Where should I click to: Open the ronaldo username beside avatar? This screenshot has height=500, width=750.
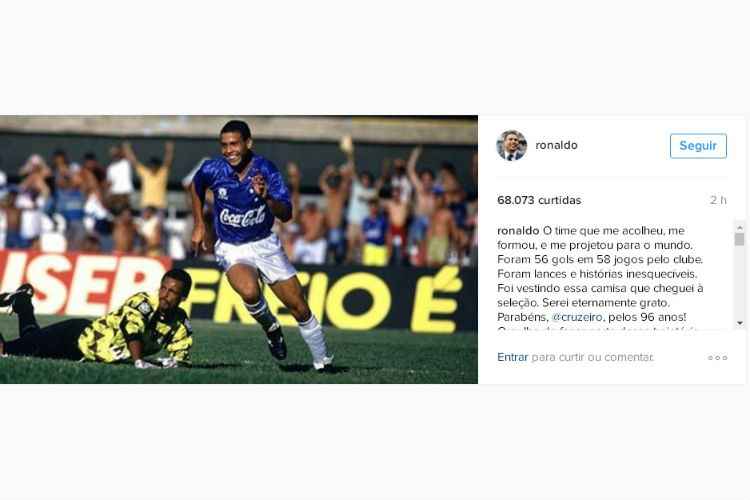556,145
